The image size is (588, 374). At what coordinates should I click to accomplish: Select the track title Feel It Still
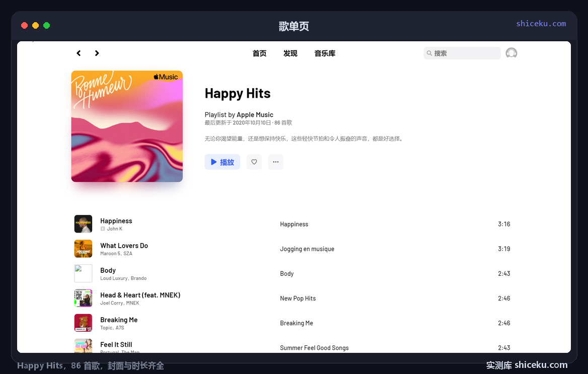pos(116,345)
